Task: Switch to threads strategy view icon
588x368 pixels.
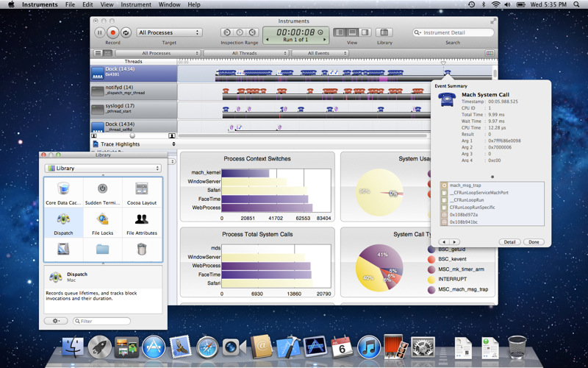Action: 107,53
